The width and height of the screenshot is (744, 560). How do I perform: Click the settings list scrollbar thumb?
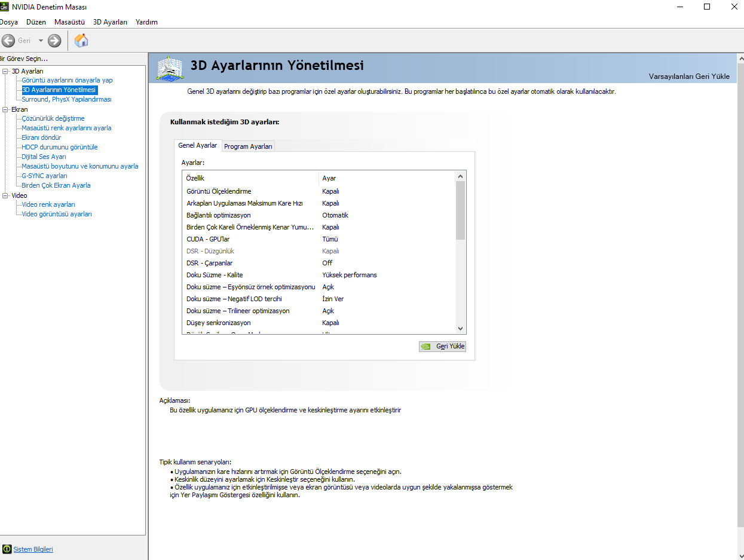click(460, 210)
